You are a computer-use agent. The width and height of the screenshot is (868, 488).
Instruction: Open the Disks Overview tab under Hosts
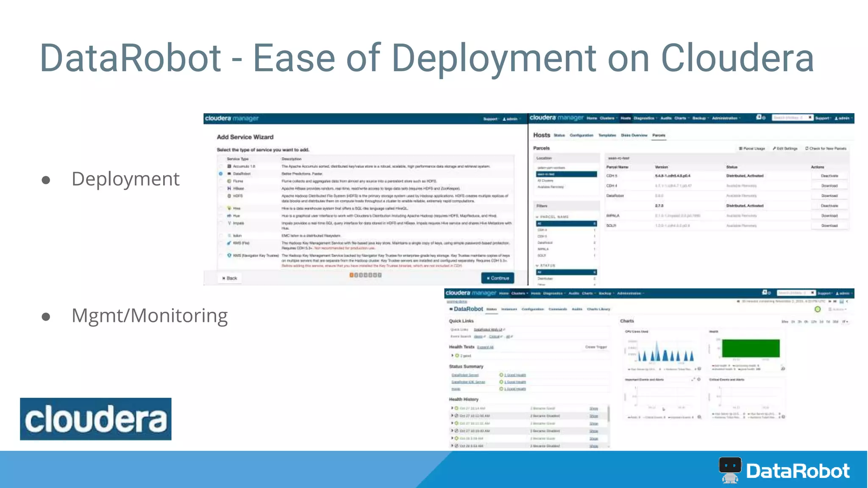634,135
